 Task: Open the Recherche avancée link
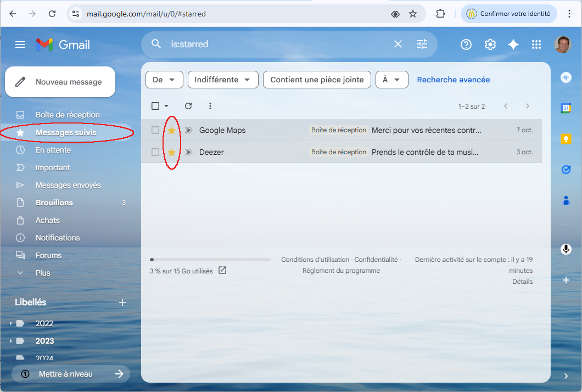coord(453,80)
